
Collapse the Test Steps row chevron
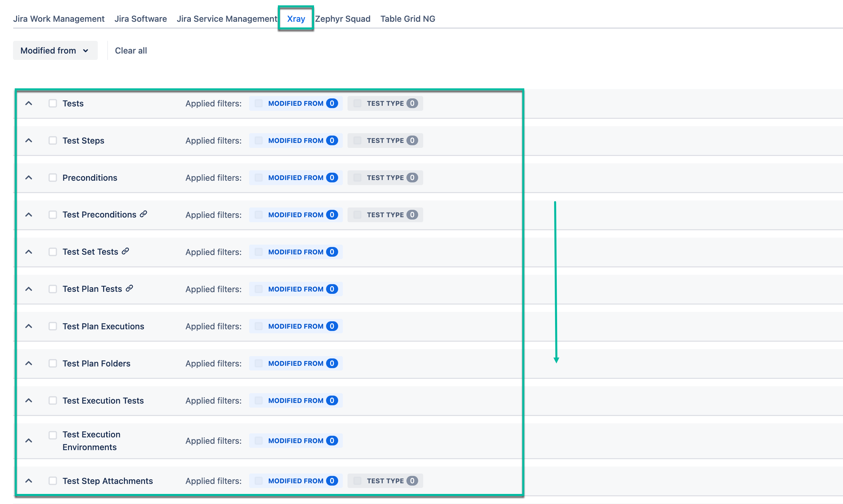[29, 141]
